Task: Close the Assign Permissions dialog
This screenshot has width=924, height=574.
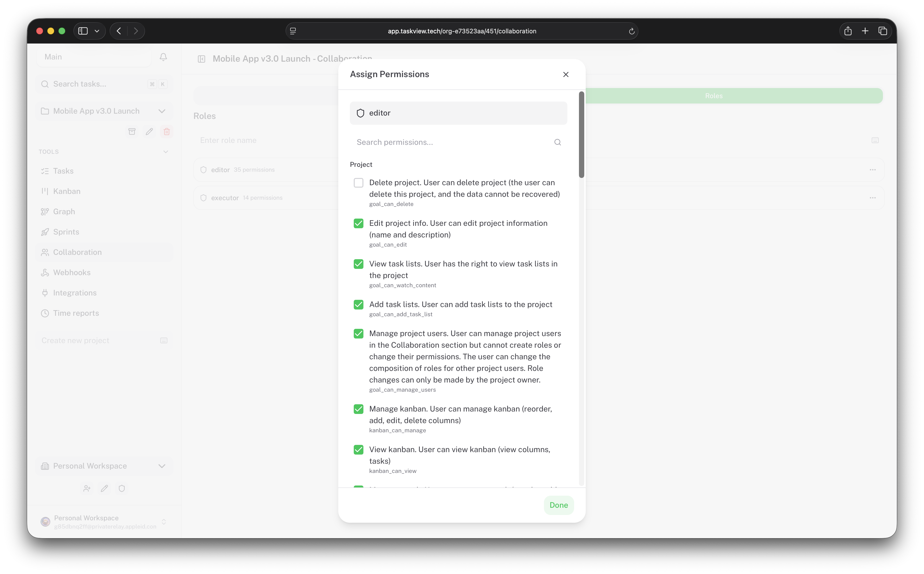Action: pyautogui.click(x=566, y=74)
